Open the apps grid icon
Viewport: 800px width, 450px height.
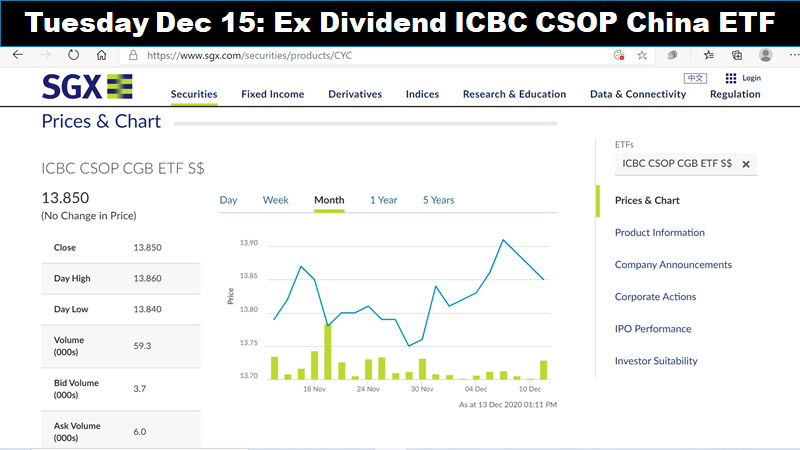[731, 78]
